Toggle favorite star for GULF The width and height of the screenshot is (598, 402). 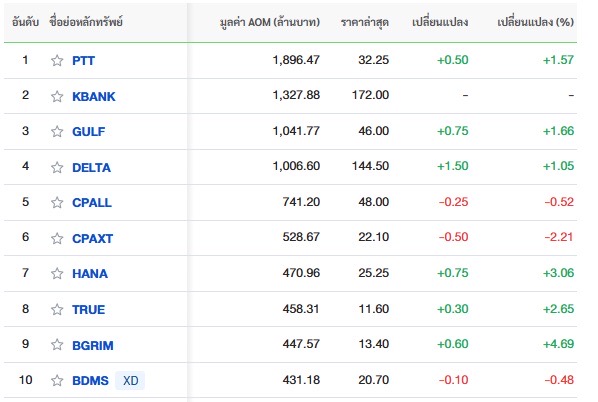pos(57,131)
